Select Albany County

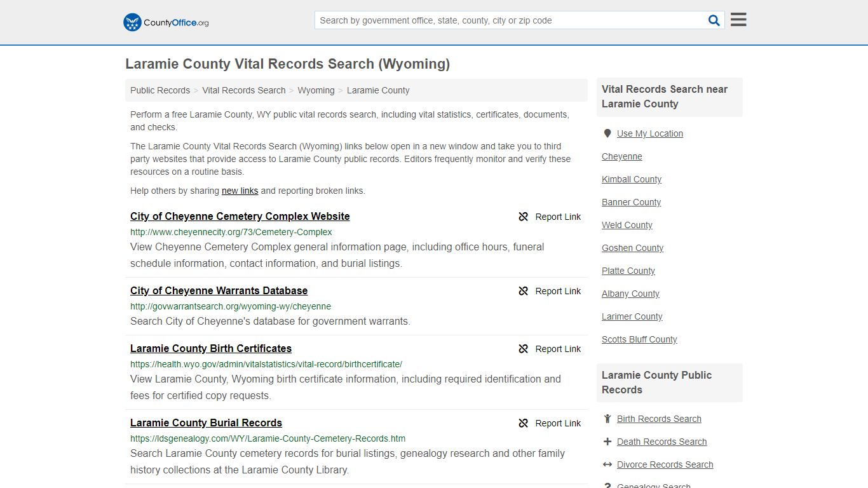click(631, 294)
